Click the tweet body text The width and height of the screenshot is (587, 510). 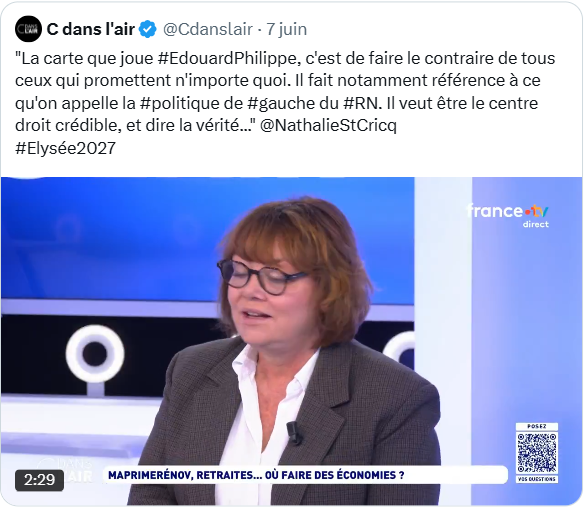[x=285, y=103]
